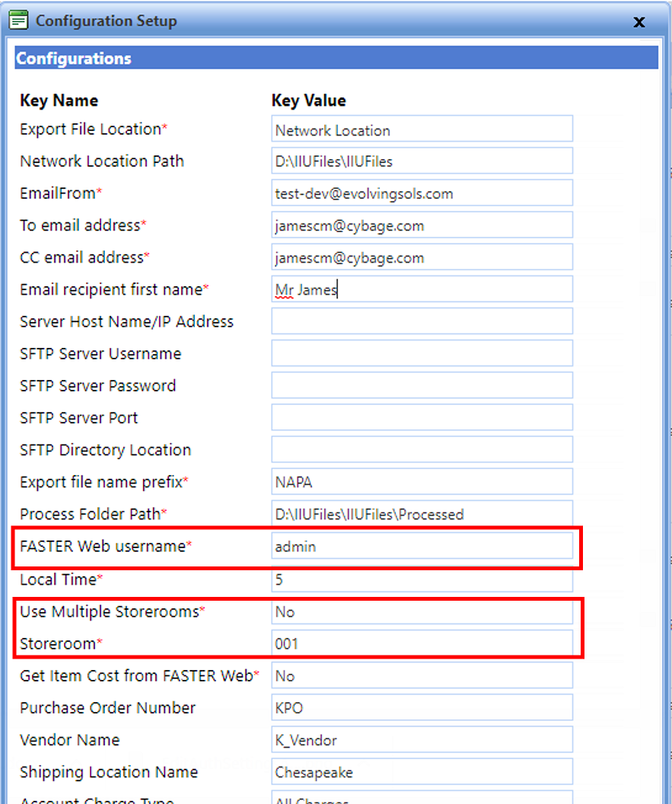Click the Configuration Setup window icon
672x804 pixels.
pos(19,20)
